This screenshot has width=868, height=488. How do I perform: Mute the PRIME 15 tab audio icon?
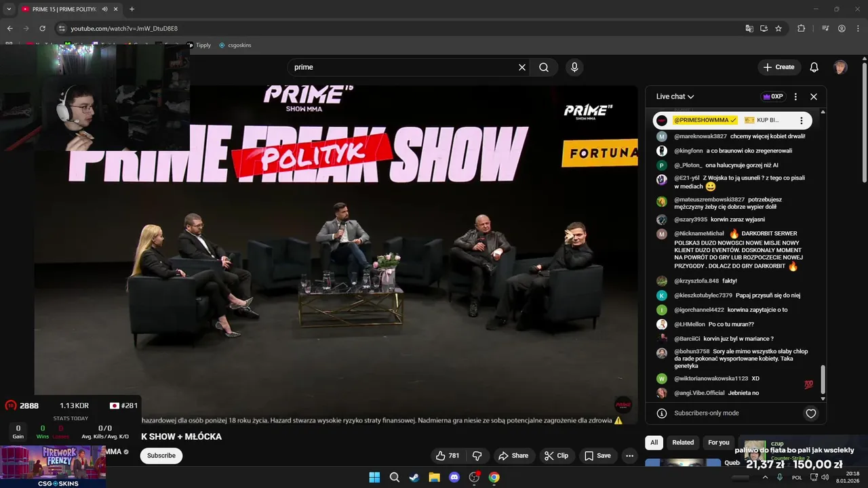click(105, 9)
